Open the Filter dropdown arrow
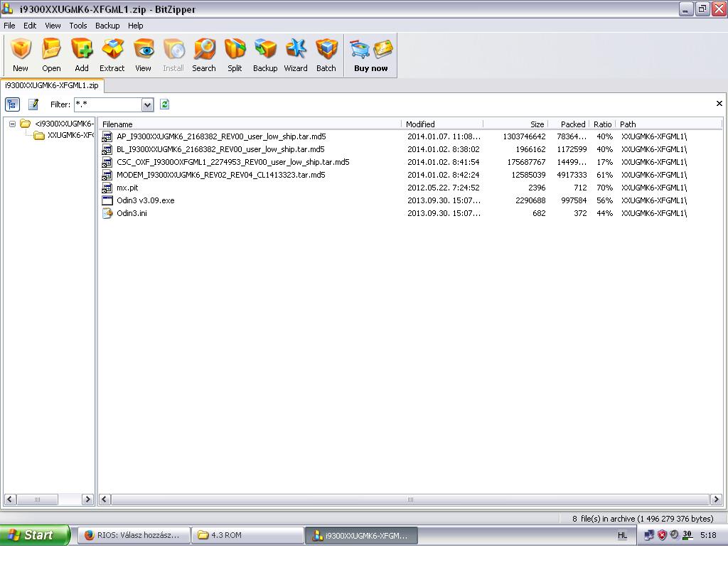The width and height of the screenshot is (728, 577). pyautogui.click(x=148, y=105)
